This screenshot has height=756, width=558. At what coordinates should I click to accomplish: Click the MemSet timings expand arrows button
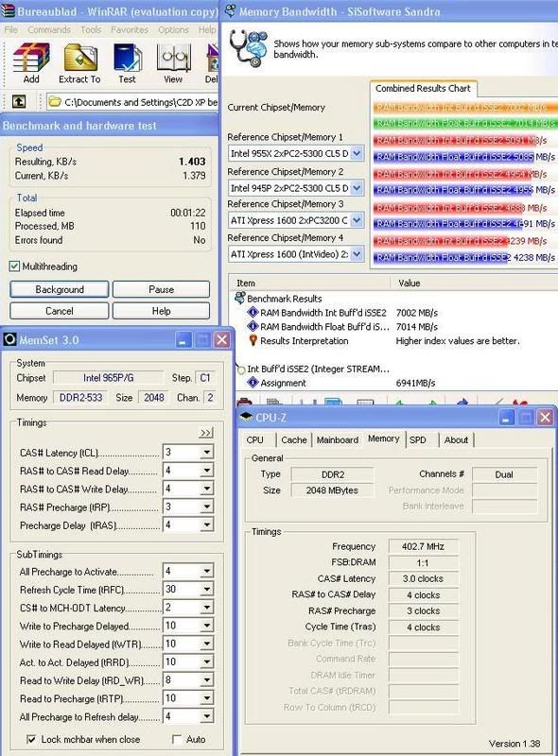click(x=206, y=433)
